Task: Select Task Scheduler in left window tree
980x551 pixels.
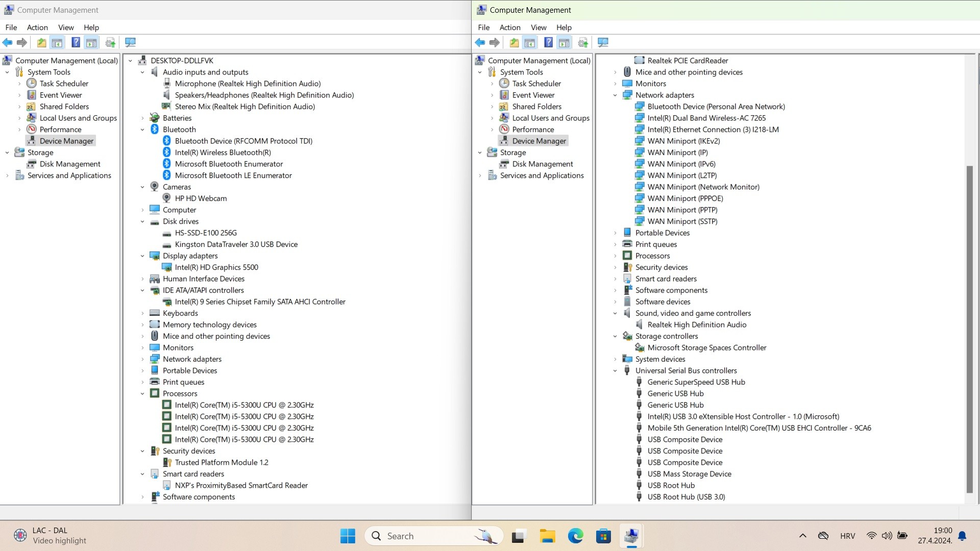Action: tap(64, 84)
